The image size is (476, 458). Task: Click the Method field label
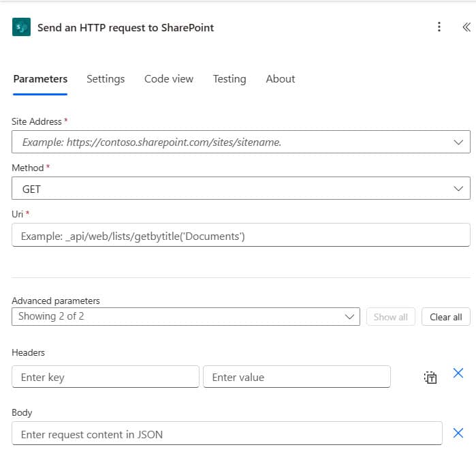click(x=28, y=168)
